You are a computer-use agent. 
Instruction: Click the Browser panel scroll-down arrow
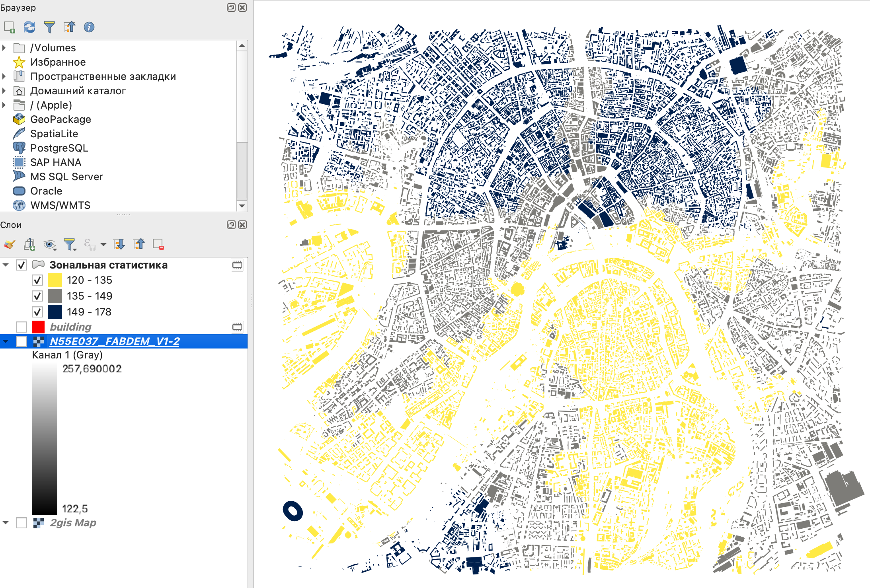click(242, 206)
